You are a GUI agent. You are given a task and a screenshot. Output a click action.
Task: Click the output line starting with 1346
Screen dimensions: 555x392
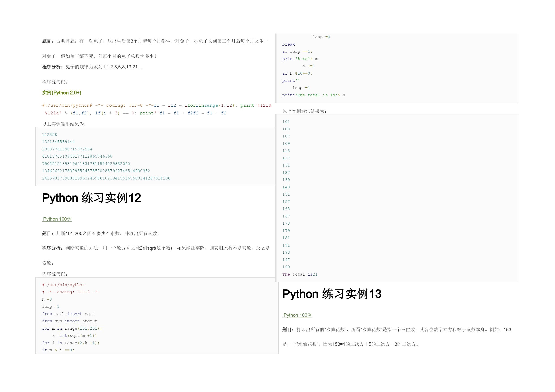96,171
